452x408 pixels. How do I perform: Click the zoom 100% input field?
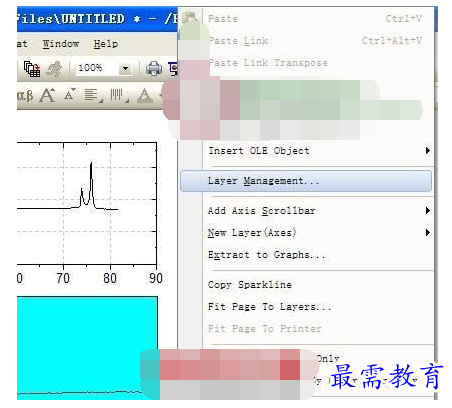[x=96, y=68]
